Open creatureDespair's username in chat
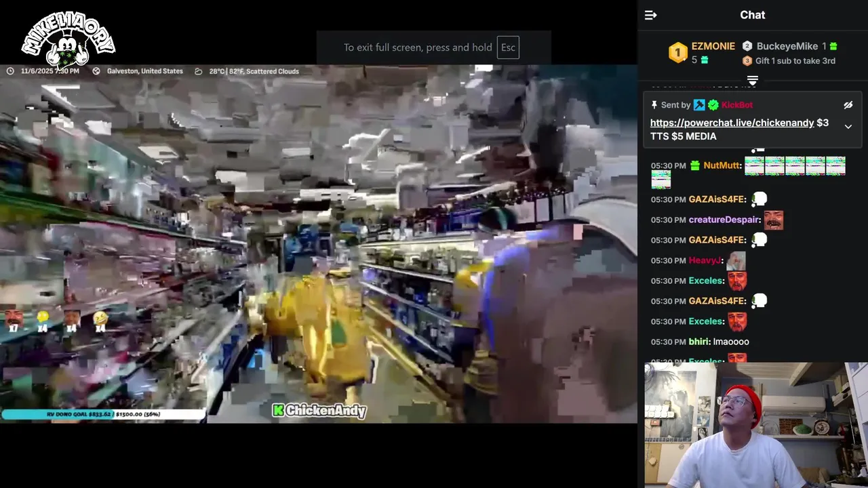 [x=724, y=220]
